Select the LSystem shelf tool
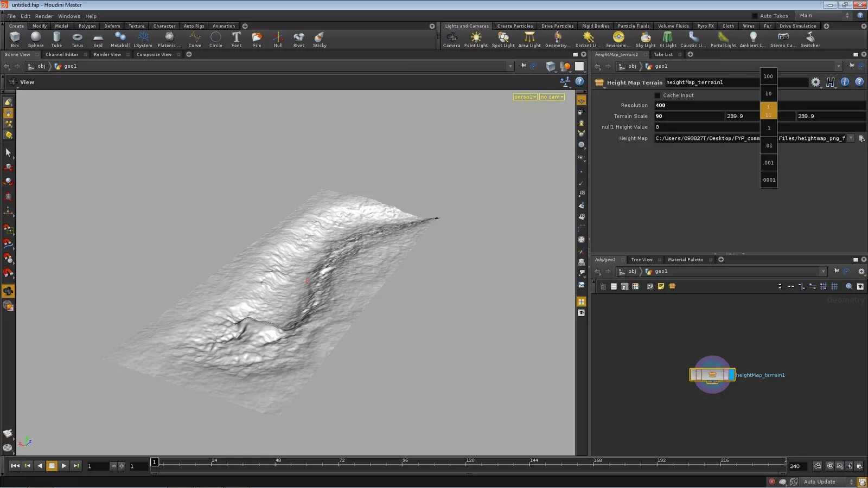Image resolution: width=868 pixels, height=488 pixels. (x=143, y=39)
